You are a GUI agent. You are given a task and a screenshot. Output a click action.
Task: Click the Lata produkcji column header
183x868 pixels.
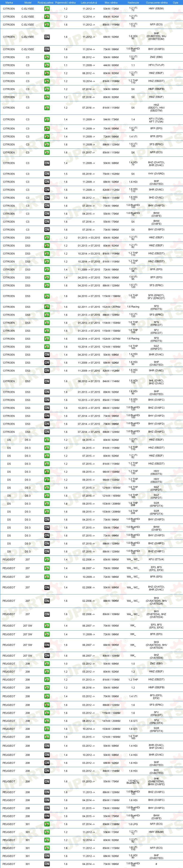(89, 2)
